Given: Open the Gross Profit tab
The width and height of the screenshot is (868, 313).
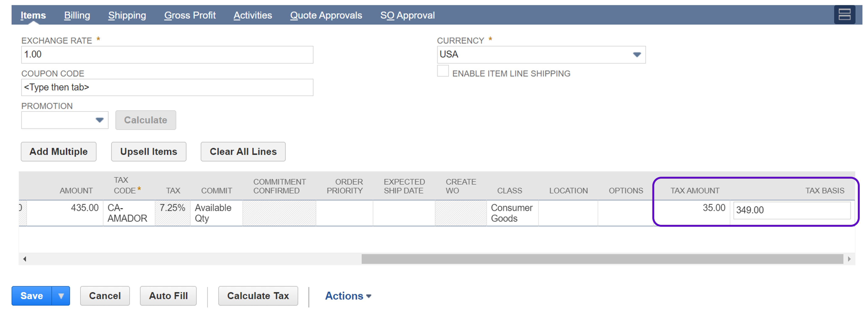Looking at the screenshot, I should point(190,15).
